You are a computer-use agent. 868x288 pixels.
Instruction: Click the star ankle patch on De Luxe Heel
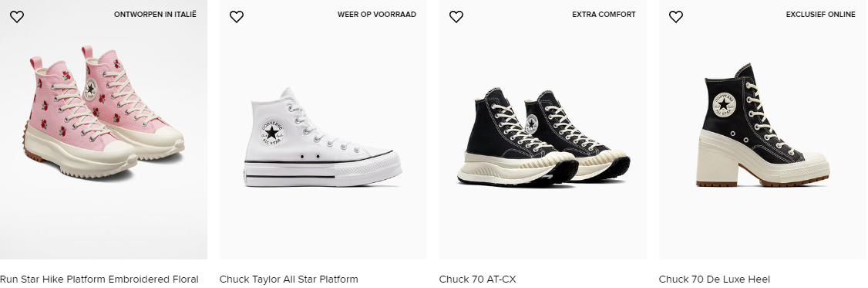tap(724, 104)
